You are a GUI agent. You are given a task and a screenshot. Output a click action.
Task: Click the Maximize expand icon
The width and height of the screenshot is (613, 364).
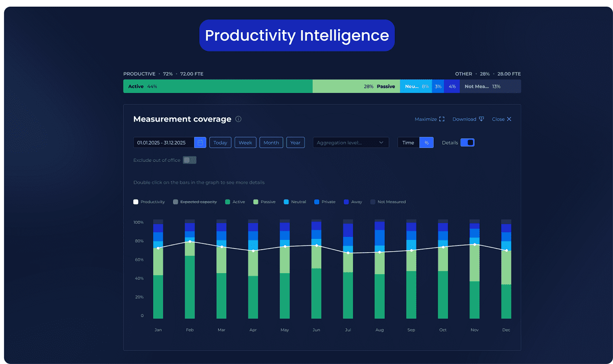[442, 119]
